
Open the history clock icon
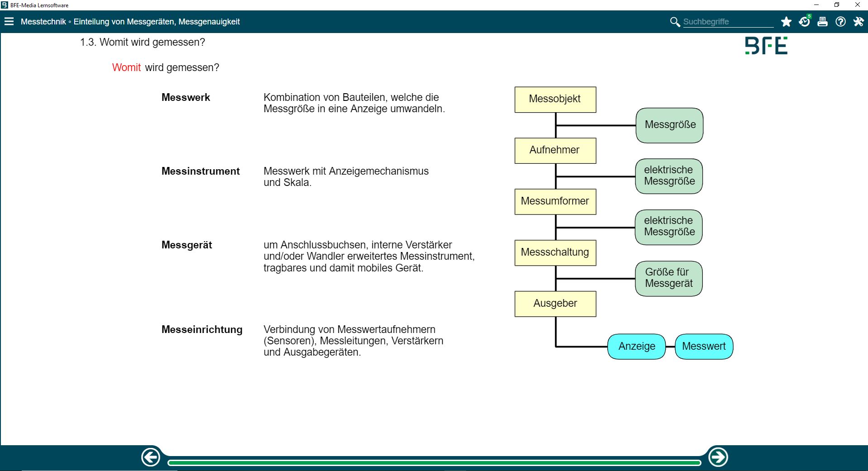coord(804,22)
